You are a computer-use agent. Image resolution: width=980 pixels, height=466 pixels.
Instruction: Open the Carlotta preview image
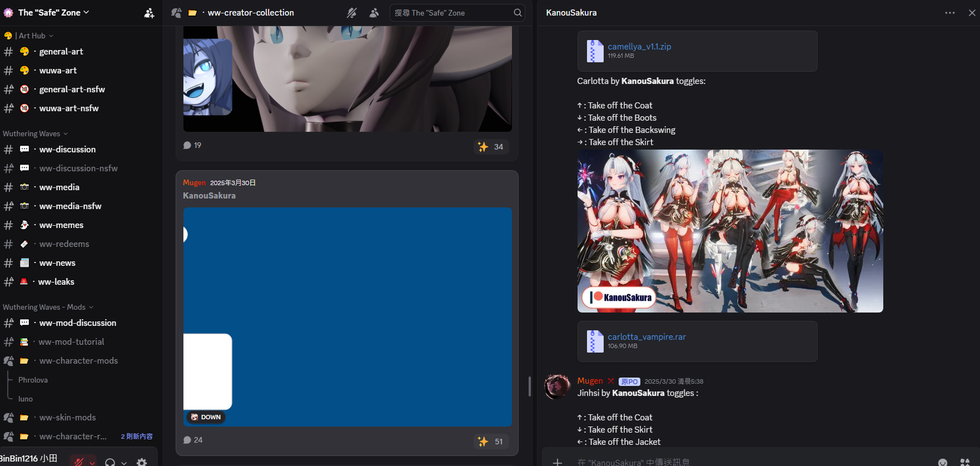click(730, 231)
